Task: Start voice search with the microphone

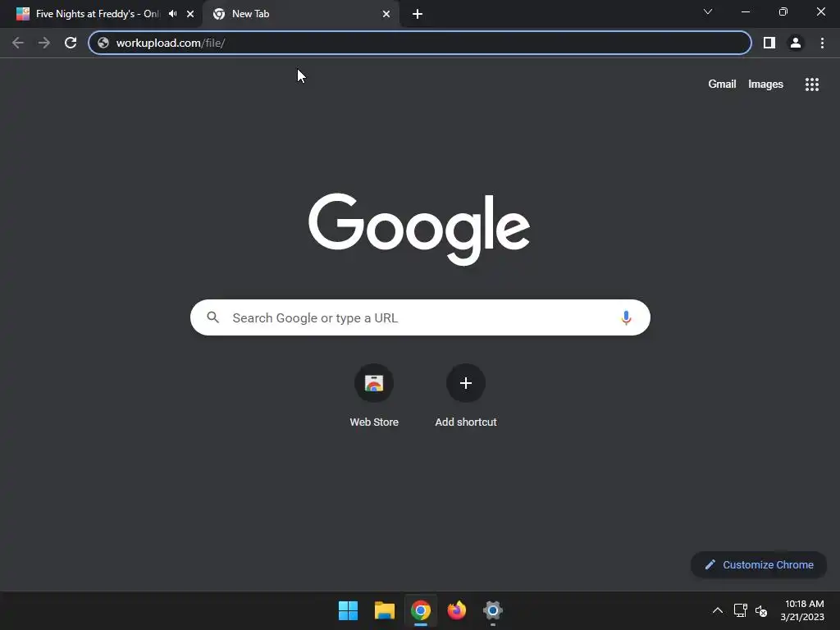Action: coord(626,317)
